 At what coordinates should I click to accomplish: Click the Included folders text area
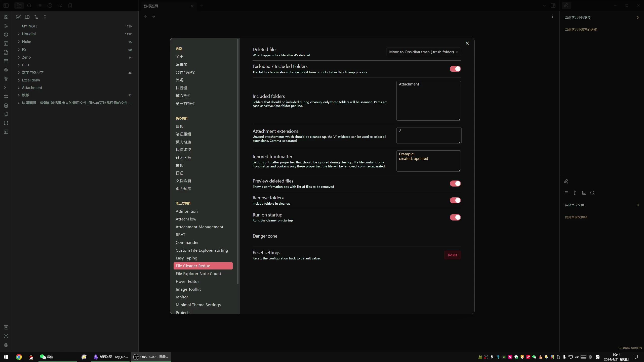(x=428, y=101)
